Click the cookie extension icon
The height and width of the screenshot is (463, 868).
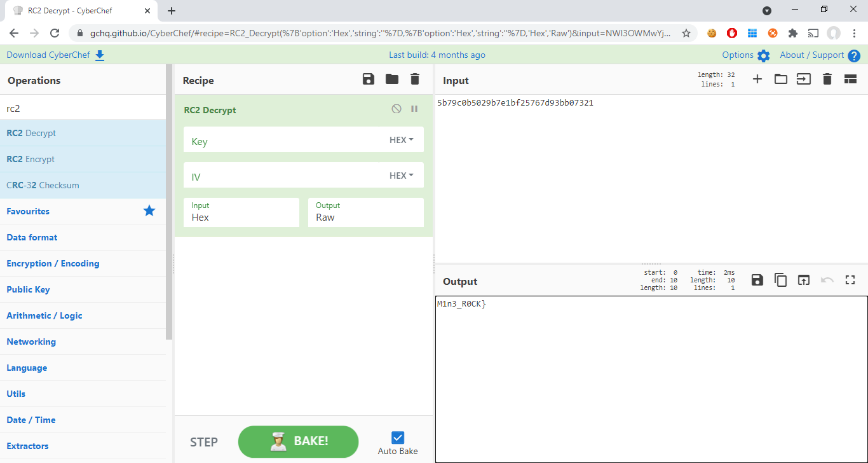coord(712,33)
